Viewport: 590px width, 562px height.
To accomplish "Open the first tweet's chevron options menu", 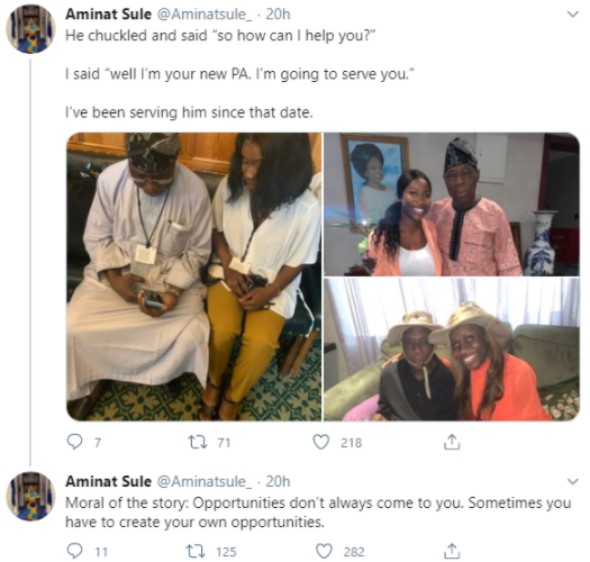I will [572, 14].
